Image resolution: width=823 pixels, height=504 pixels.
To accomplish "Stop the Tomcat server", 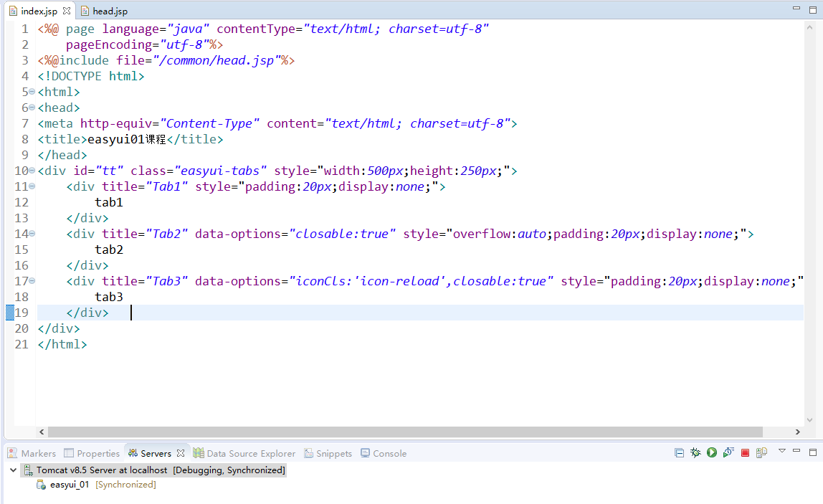I will pyautogui.click(x=745, y=452).
